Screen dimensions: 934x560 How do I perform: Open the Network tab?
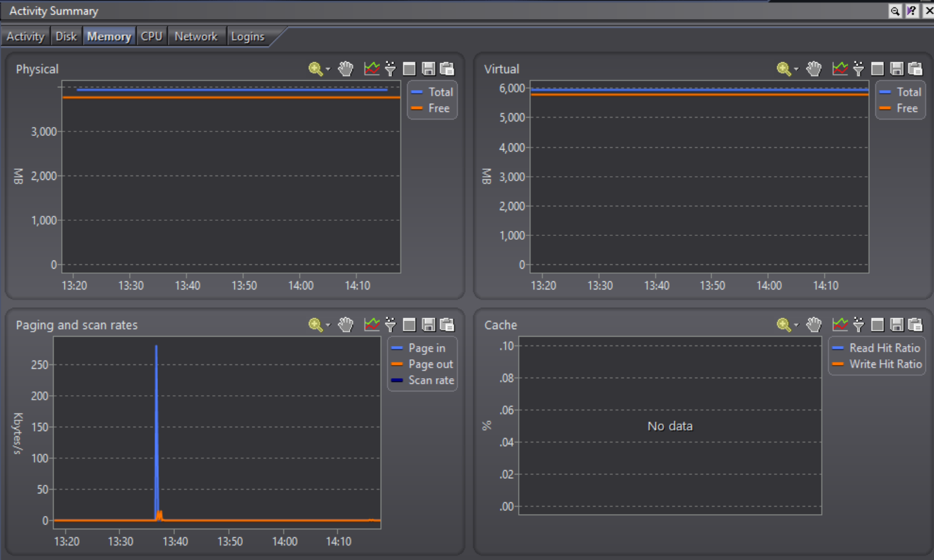point(196,36)
